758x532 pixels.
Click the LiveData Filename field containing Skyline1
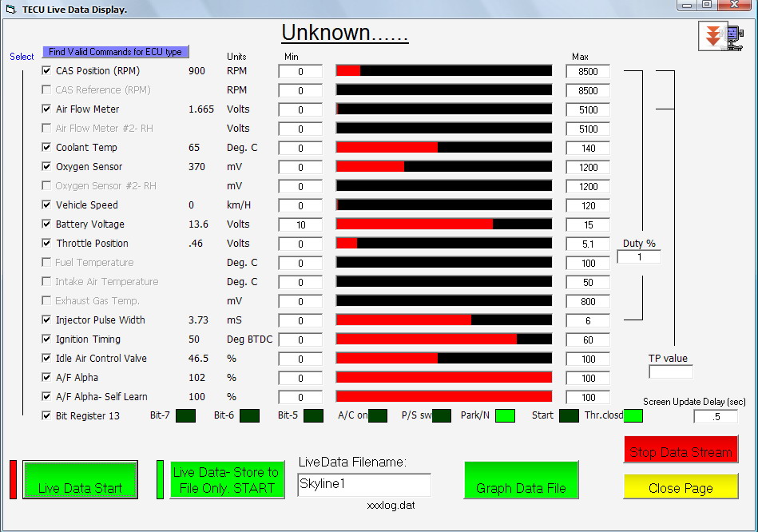tap(364, 485)
